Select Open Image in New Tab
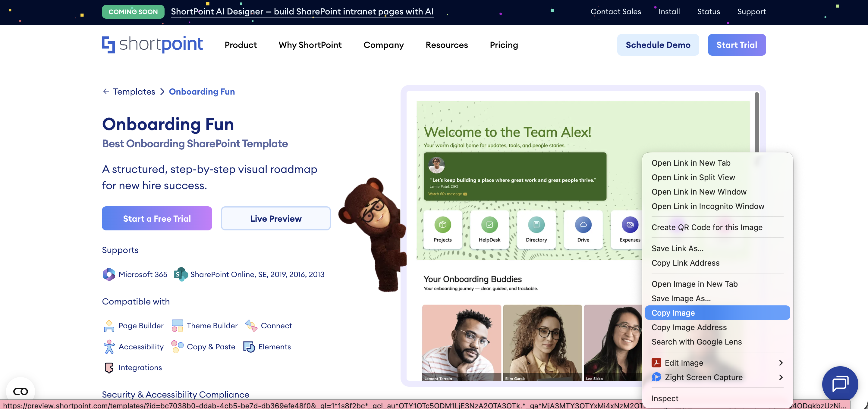868x409 pixels. click(717, 284)
